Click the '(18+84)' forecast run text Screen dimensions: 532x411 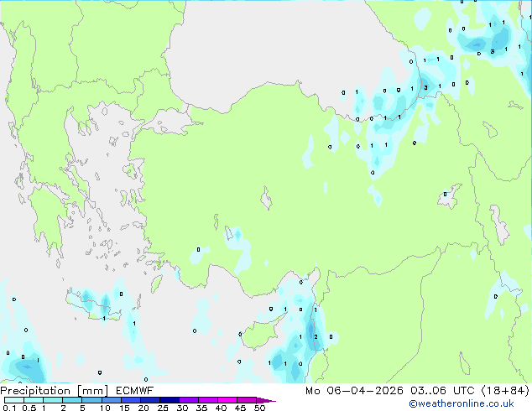(505, 391)
